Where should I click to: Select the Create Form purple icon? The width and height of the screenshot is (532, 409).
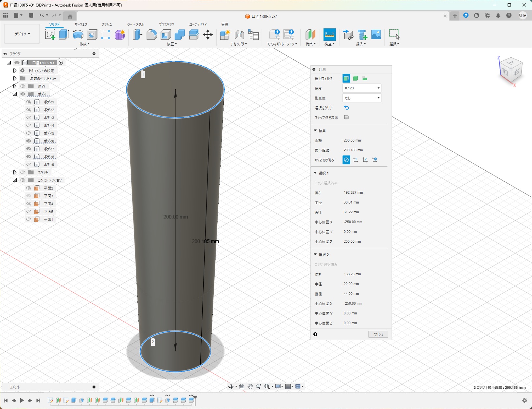(x=120, y=34)
